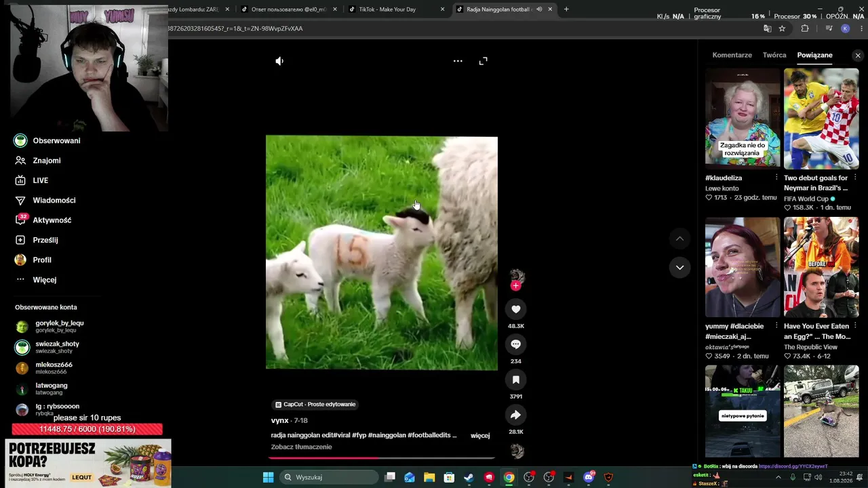Open the Windows Start menu
This screenshot has width=868, height=488.
pos(268,477)
